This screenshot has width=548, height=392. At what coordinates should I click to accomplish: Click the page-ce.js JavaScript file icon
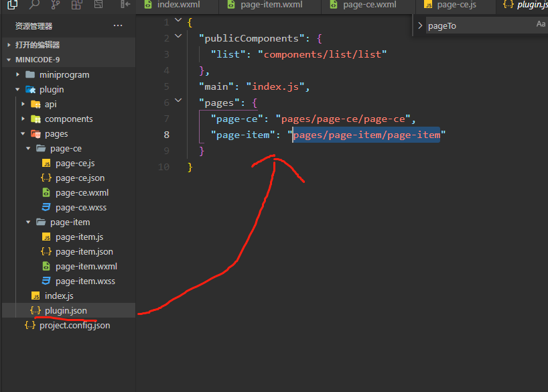click(x=46, y=164)
